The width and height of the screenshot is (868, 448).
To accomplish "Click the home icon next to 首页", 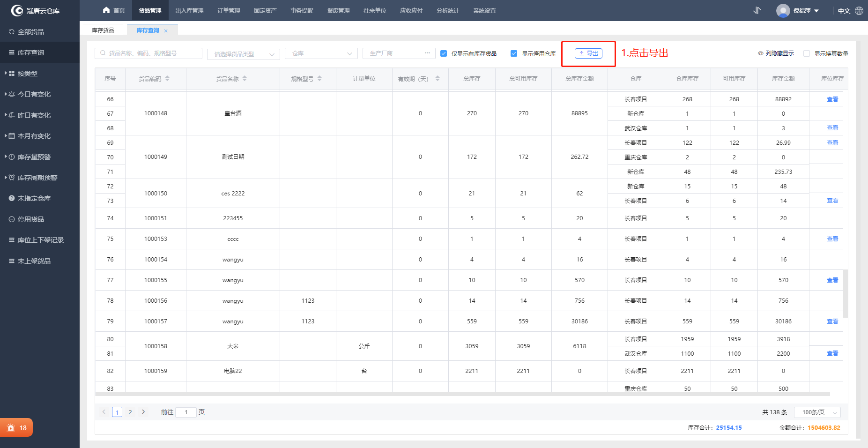I will click(106, 10).
